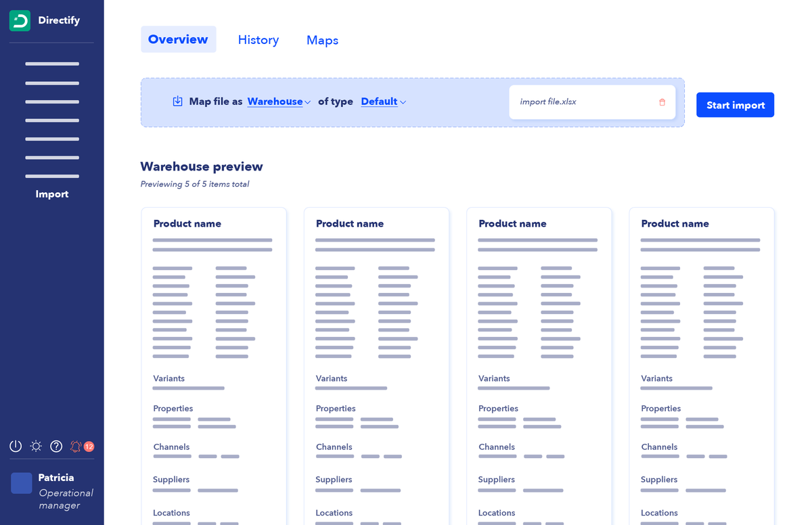Screen dimensions: 812x525
Task: Click the Start import button
Action: 736,105
